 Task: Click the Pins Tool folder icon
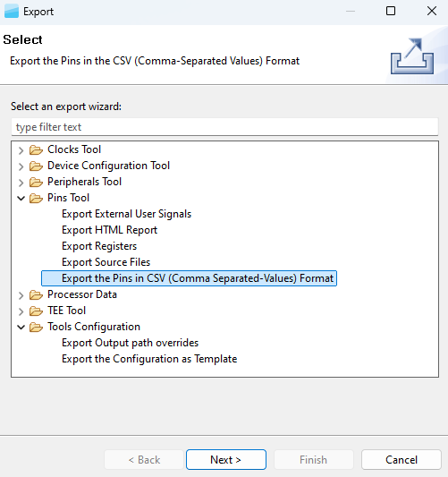(36, 199)
